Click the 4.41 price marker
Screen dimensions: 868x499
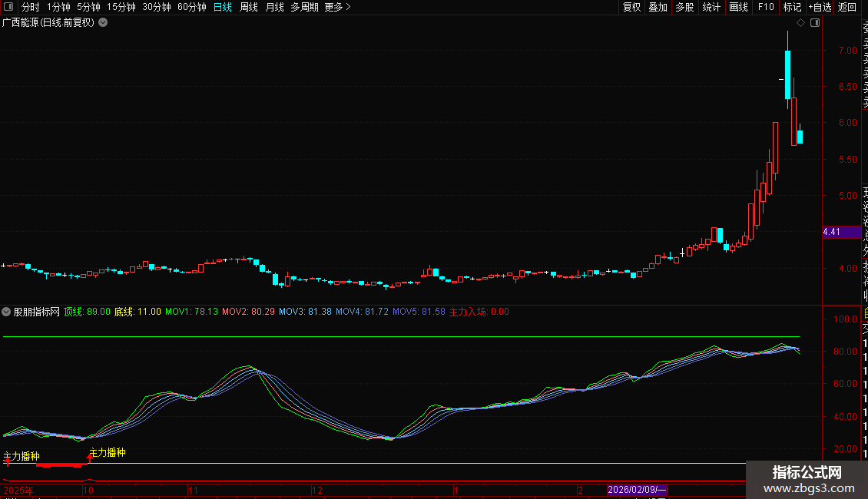pos(841,232)
